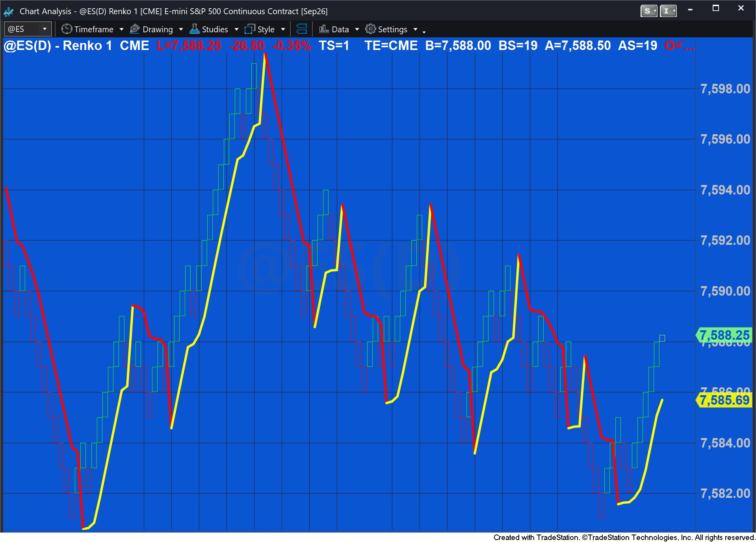
Task: Expand the Timeframe dropdown arrow
Action: click(121, 30)
